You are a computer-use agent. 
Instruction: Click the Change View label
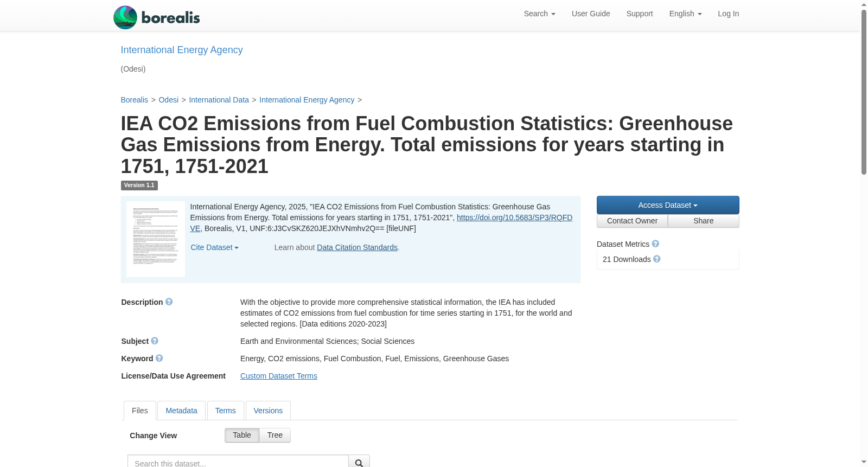point(153,436)
